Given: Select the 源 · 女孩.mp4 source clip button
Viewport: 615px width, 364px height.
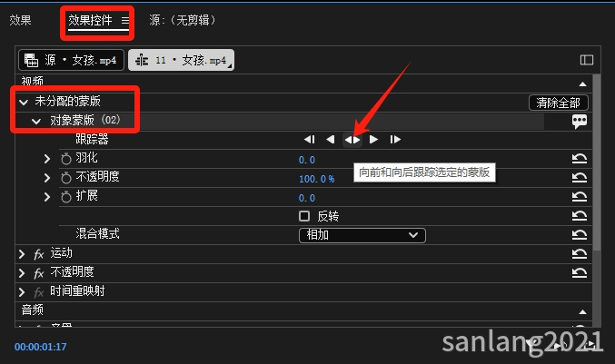Looking at the screenshot, I should coord(71,60).
